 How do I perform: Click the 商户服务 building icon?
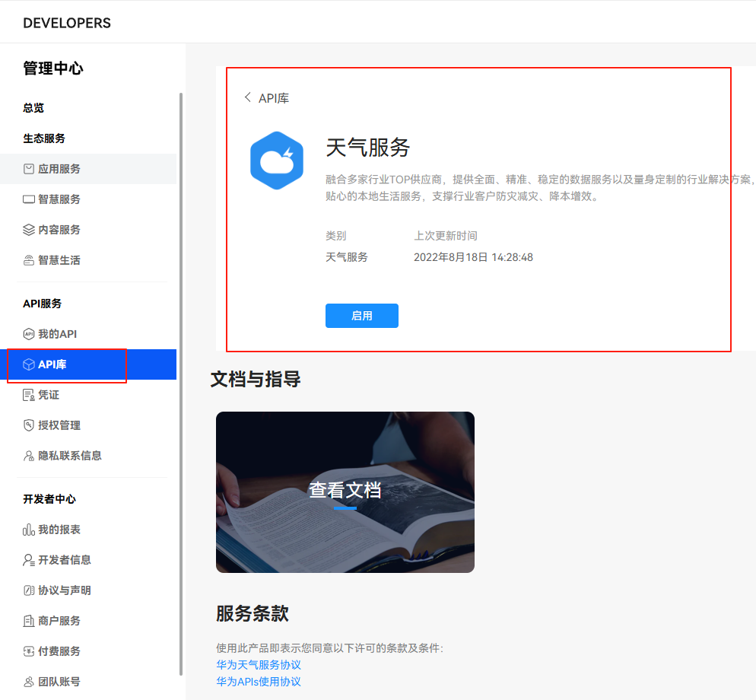click(29, 621)
